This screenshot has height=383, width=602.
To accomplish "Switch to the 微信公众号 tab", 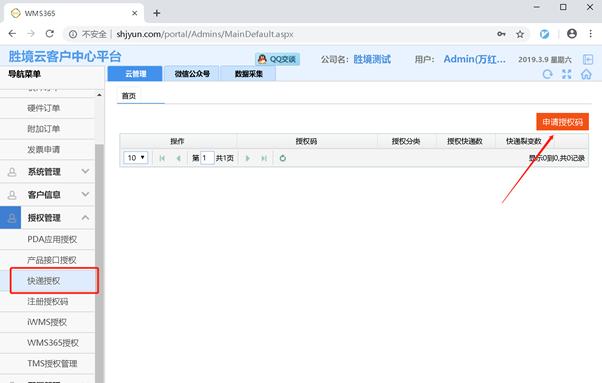I will [x=192, y=74].
